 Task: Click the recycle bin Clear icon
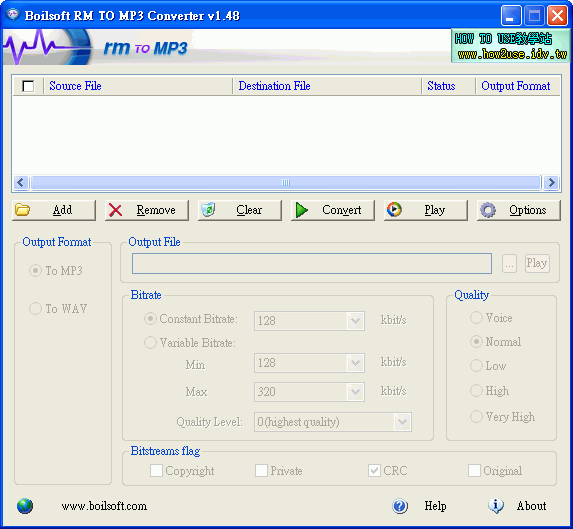pos(209,210)
